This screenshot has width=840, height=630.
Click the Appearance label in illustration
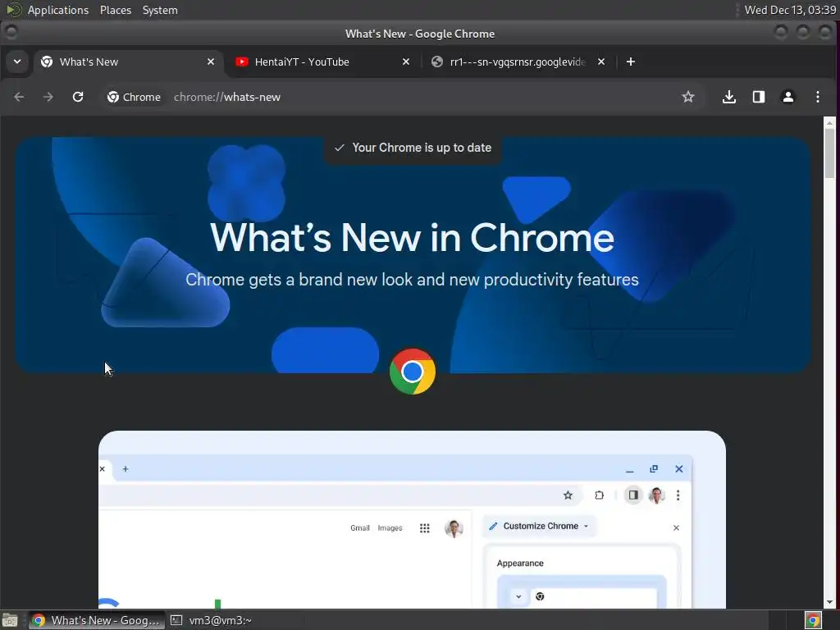click(x=519, y=563)
